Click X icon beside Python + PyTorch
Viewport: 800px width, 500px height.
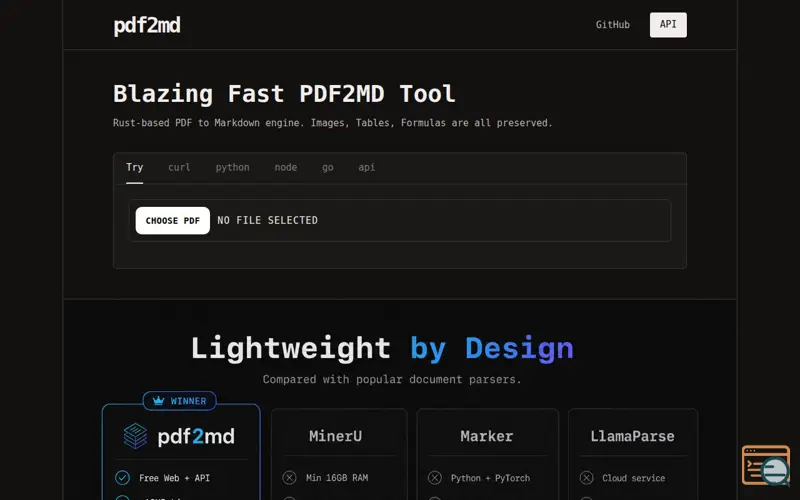click(x=435, y=478)
